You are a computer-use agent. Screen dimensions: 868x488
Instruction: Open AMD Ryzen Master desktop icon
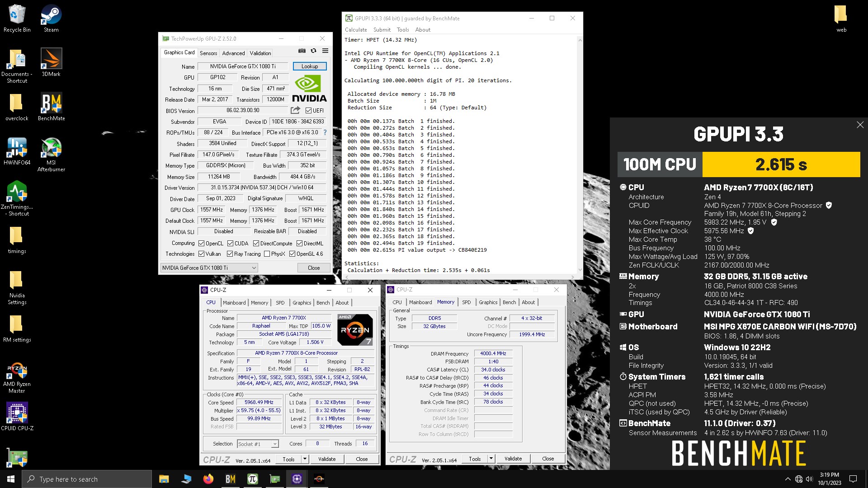tap(17, 378)
